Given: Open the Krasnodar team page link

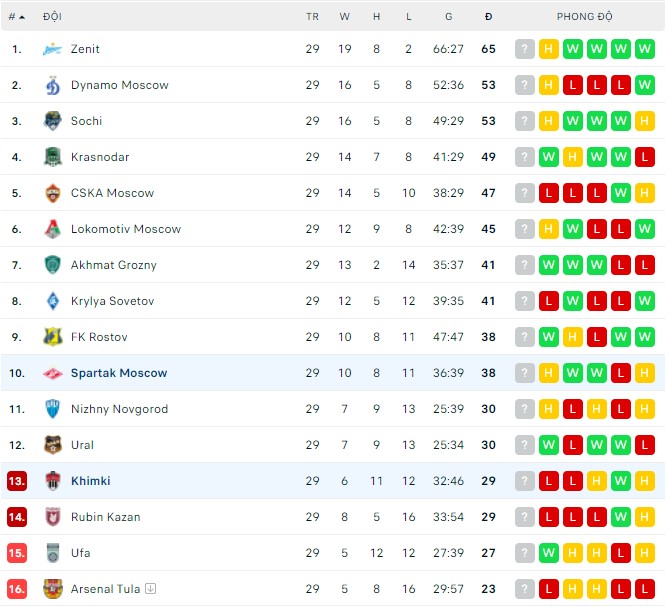Looking at the screenshot, I should click(100, 157).
